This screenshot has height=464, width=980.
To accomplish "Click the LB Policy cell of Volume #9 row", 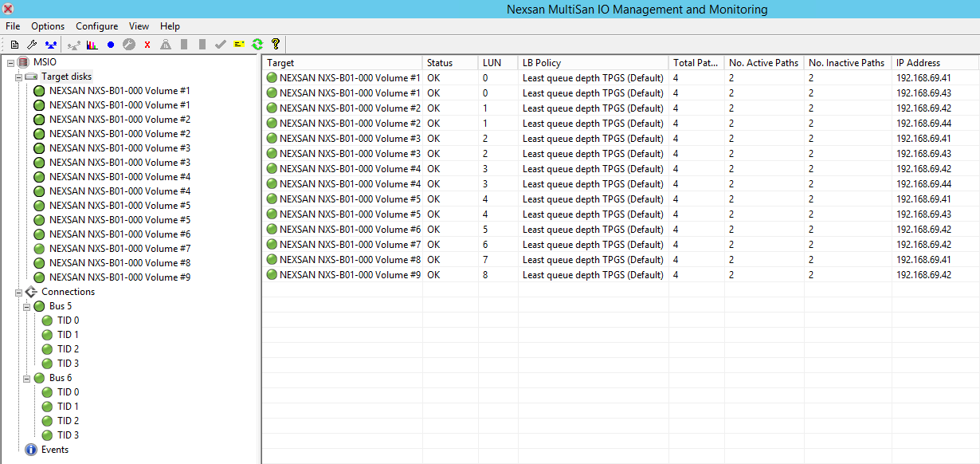I will [x=593, y=275].
